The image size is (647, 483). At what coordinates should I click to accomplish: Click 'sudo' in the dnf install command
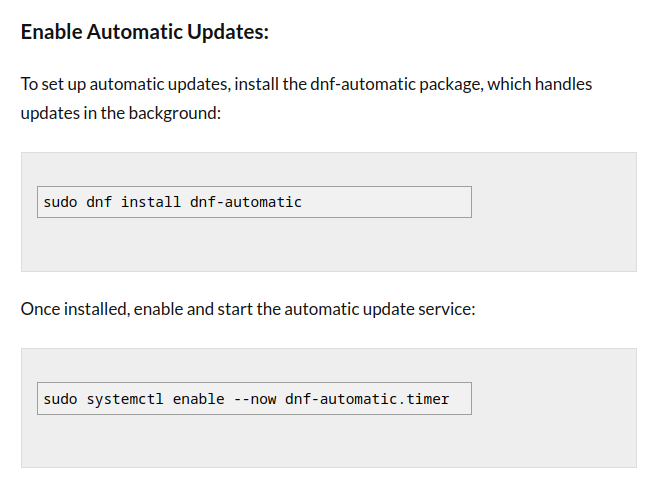pos(60,202)
